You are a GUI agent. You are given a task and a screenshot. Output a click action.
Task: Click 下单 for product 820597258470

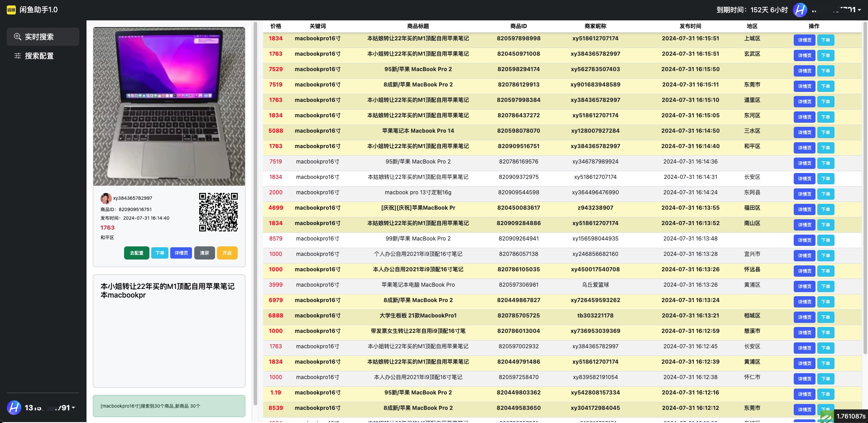point(826,379)
